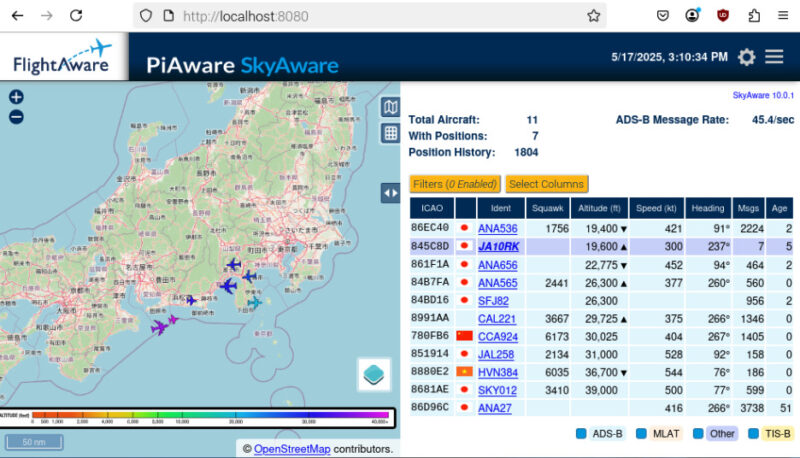Sort table by Speed (kt) column
Screen dimensions: 800x458
(656, 208)
